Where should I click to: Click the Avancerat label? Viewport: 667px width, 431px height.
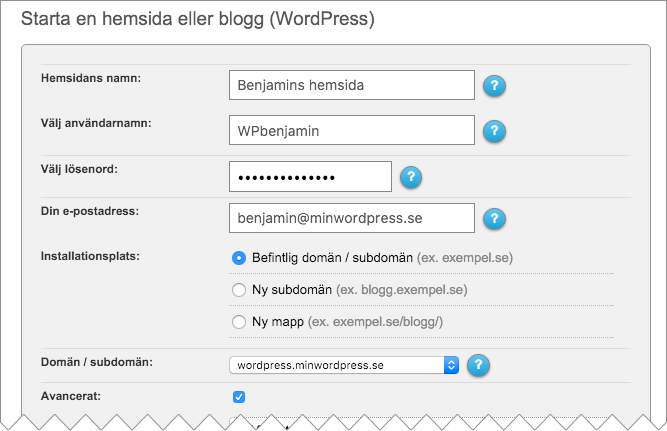(x=71, y=396)
